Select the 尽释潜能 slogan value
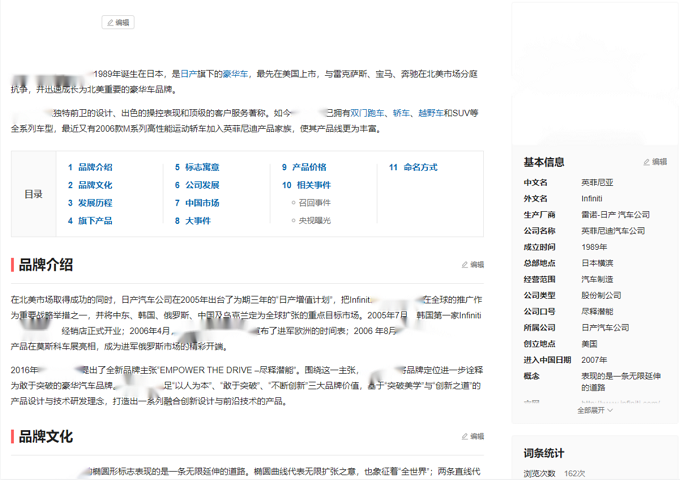 click(x=597, y=311)
